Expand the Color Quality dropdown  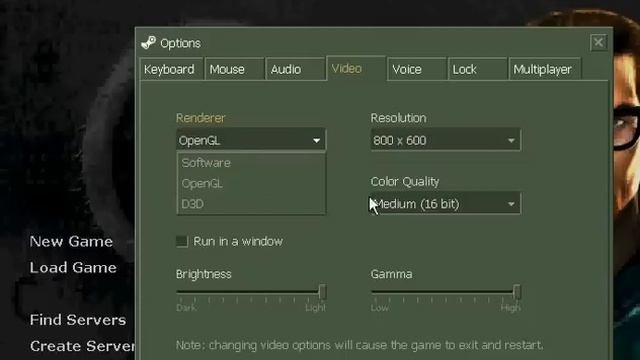[445, 204]
